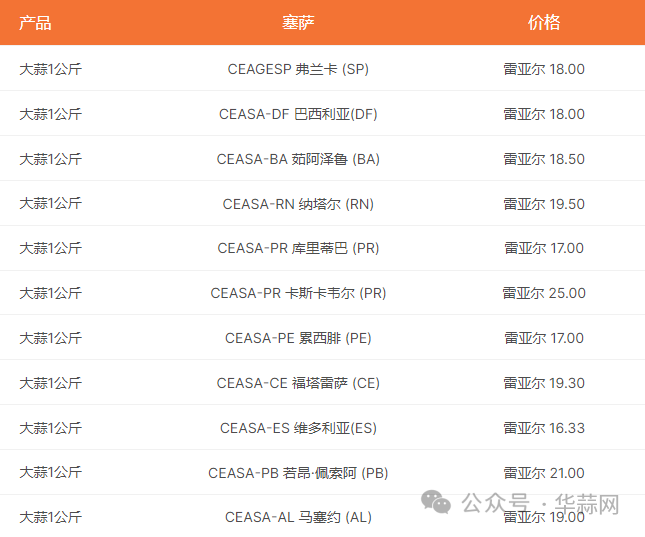Click the price 雷亚尔 25.00

544,293
